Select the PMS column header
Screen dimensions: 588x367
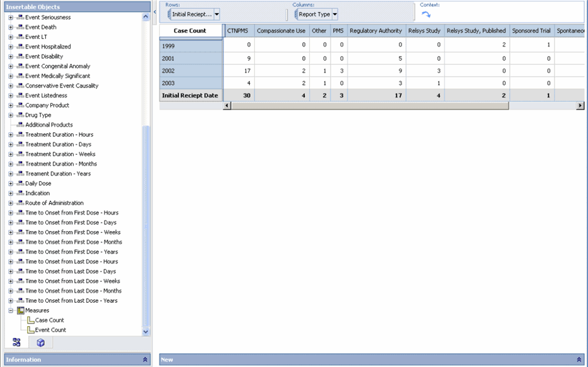tap(338, 31)
